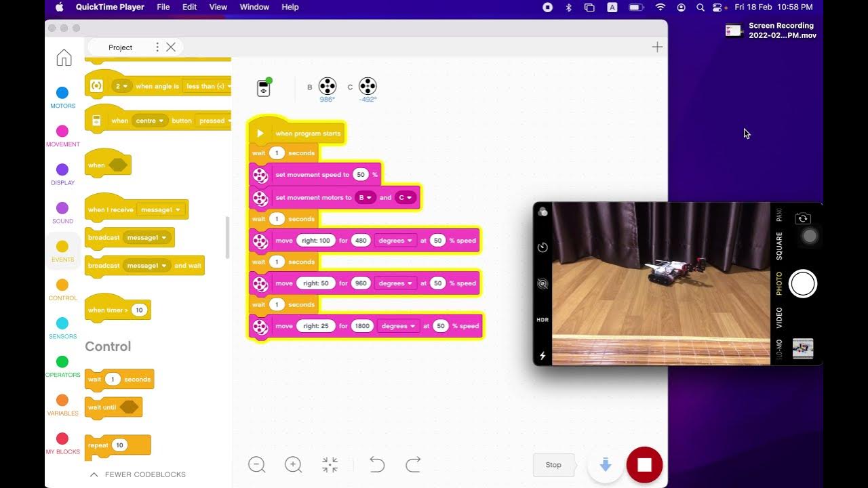Open motor B dropdown in movement motors block
The image size is (868, 488).
[x=366, y=197]
